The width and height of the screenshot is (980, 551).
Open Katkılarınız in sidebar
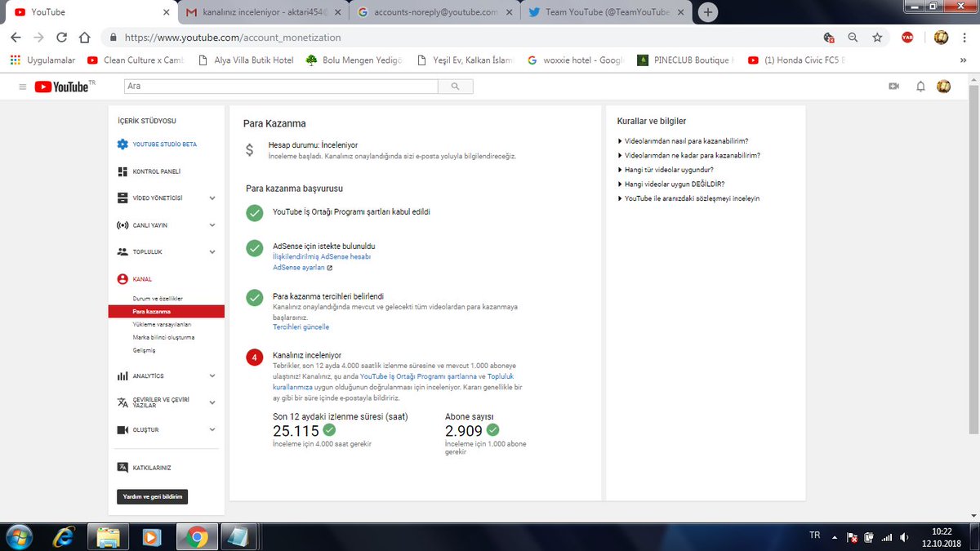point(144,468)
